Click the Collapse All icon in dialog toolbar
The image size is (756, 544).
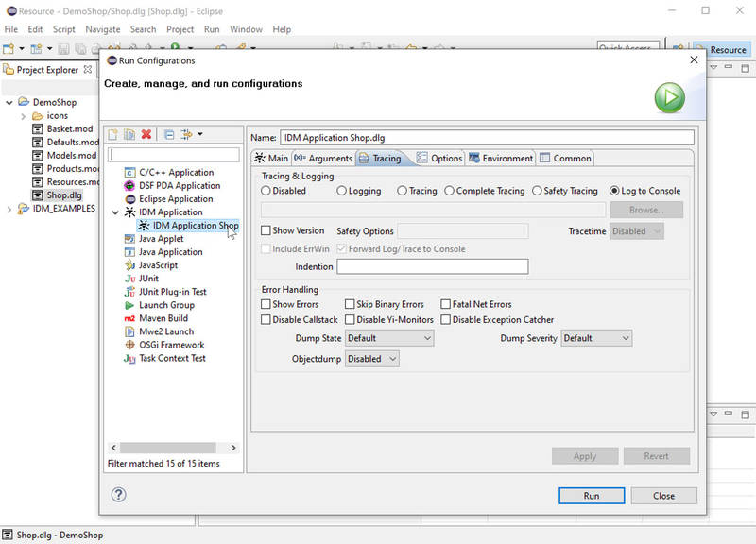click(169, 134)
